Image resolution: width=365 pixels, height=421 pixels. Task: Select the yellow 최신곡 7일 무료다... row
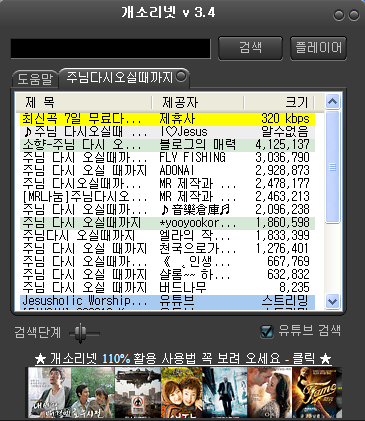[x=167, y=119]
